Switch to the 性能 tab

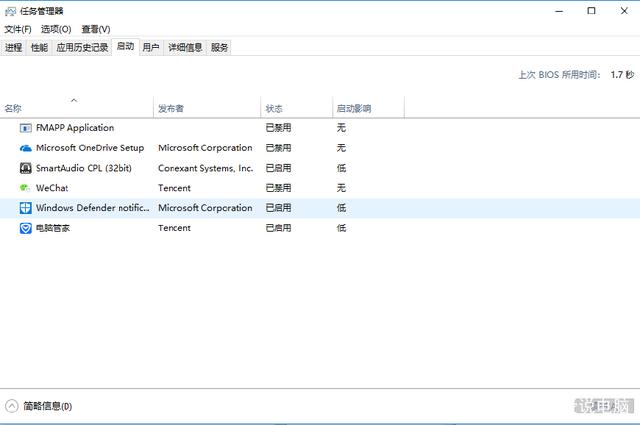pos(40,48)
